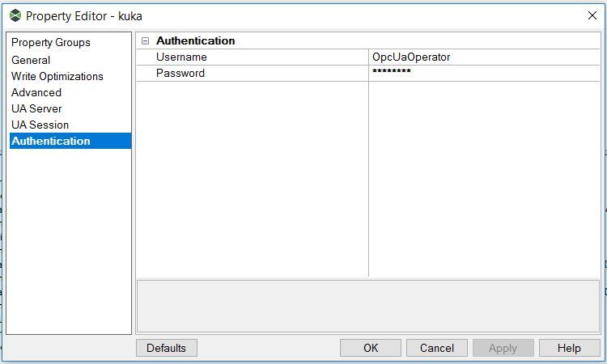Click the Kepware app icon in title bar
Screen dimensions: 607x364
pyautogui.click(x=15, y=16)
